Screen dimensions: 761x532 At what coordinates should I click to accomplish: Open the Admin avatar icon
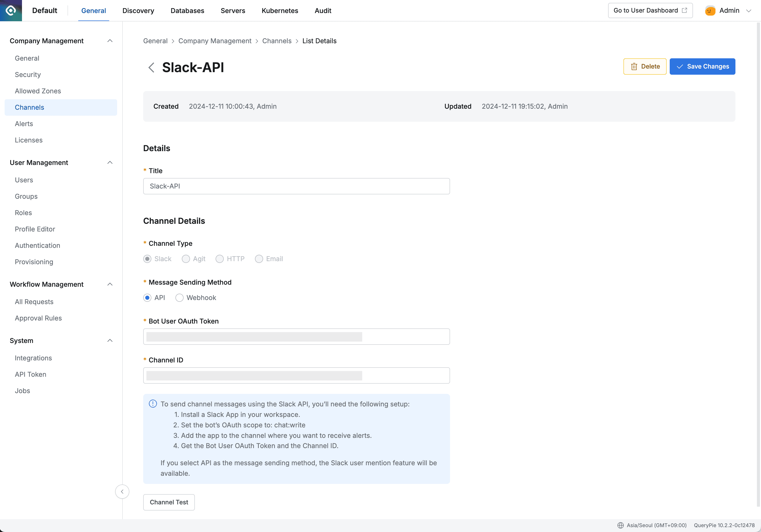710,10
